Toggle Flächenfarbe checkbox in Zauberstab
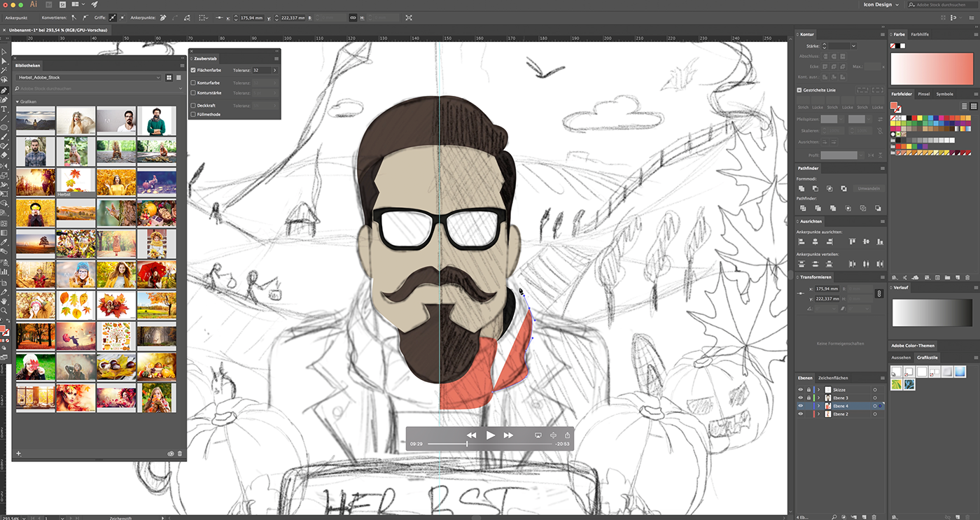The image size is (980, 520). 193,71
